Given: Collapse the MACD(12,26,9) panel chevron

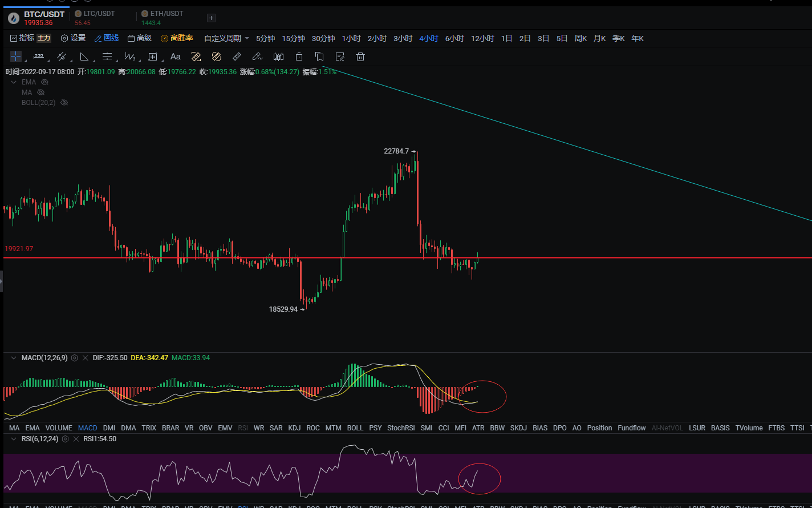Looking at the screenshot, I should 14,358.
